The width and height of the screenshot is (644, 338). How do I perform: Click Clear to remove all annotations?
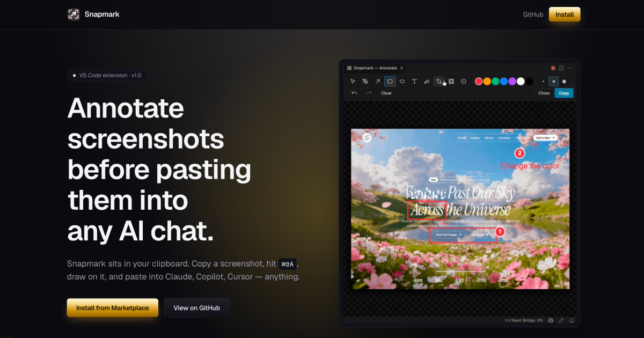click(x=386, y=92)
